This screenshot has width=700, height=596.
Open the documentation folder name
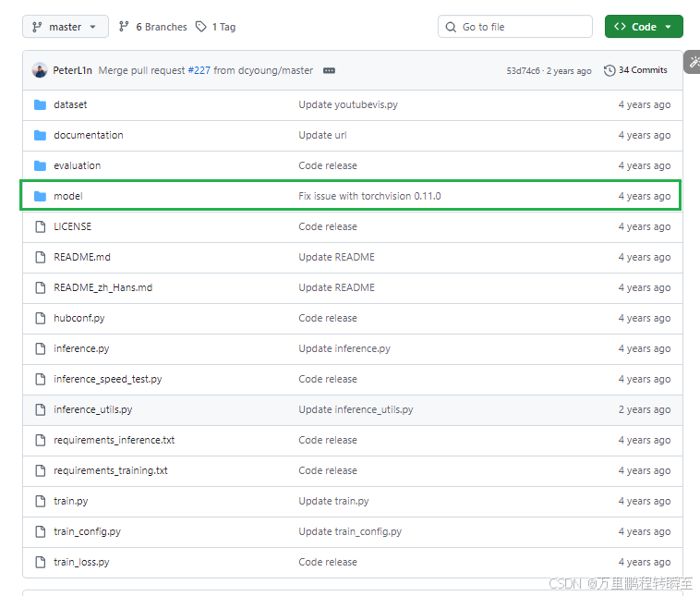[89, 135]
